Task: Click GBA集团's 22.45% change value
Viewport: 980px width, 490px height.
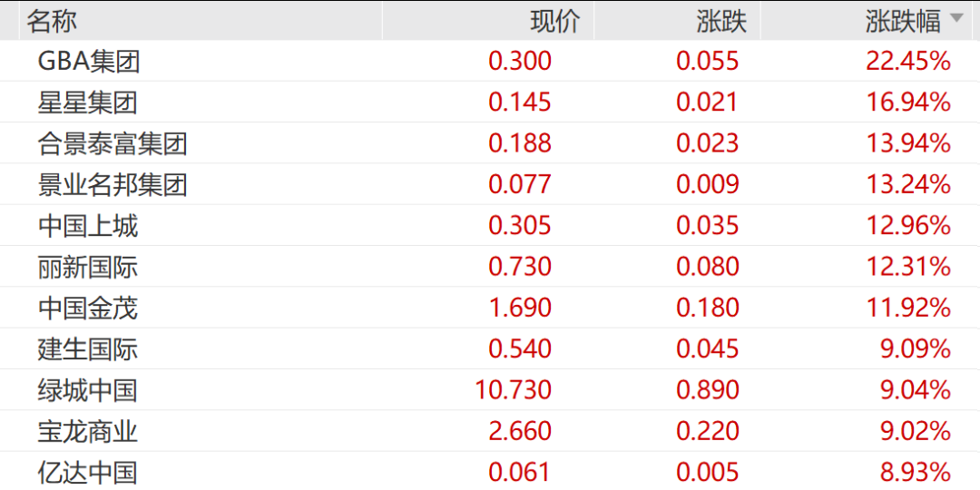Action: (907, 61)
